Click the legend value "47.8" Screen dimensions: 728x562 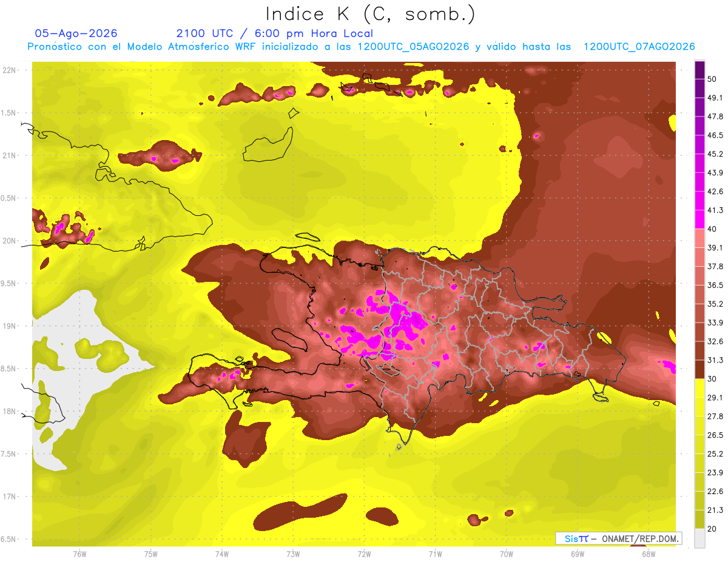pyautogui.click(x=715, y=116)
